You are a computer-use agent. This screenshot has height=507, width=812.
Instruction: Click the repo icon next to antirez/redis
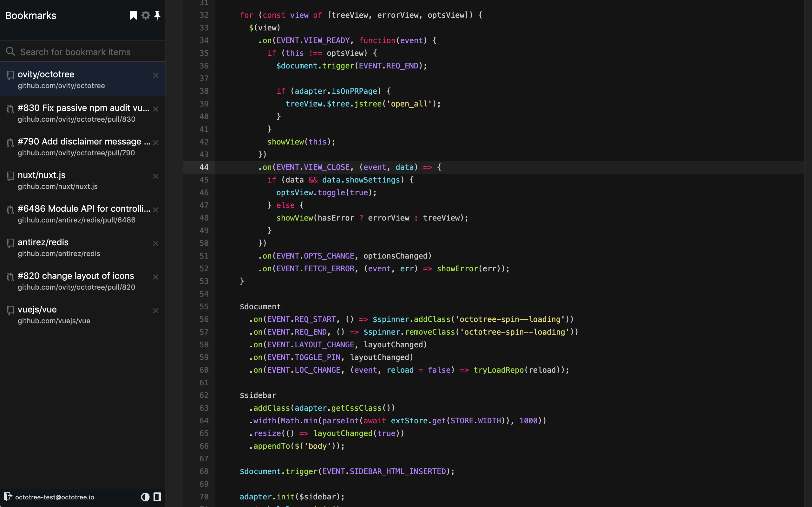pos(10,243)
